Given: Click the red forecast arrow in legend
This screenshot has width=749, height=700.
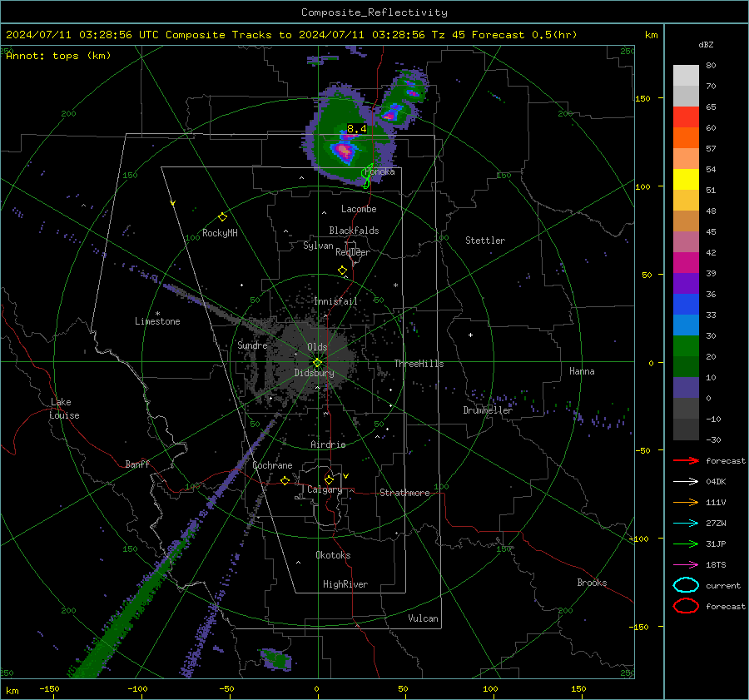Looking at the screenshot, I should pos(686,460).
